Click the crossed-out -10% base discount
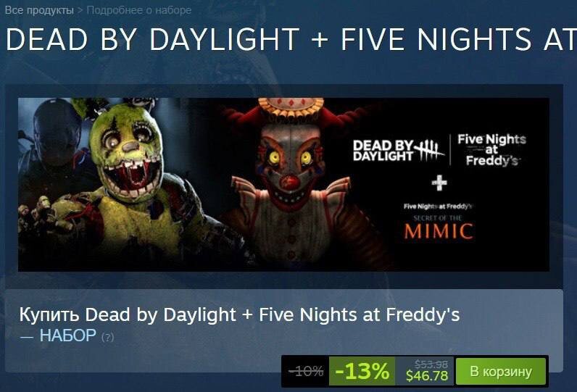Screen dimensions: 577x392 306,371
